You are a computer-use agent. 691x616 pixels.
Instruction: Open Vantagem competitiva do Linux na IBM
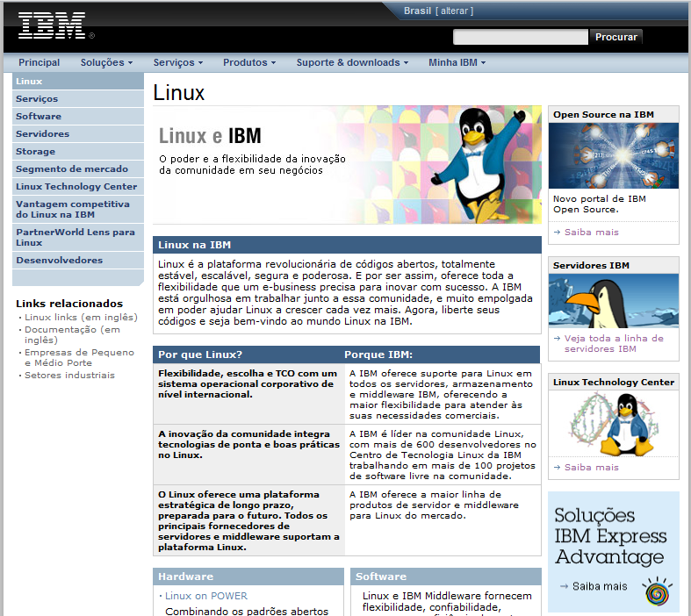tap(78, 209)
